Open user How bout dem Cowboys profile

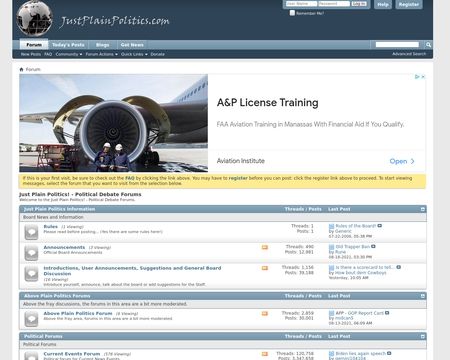tap(360, 273)
